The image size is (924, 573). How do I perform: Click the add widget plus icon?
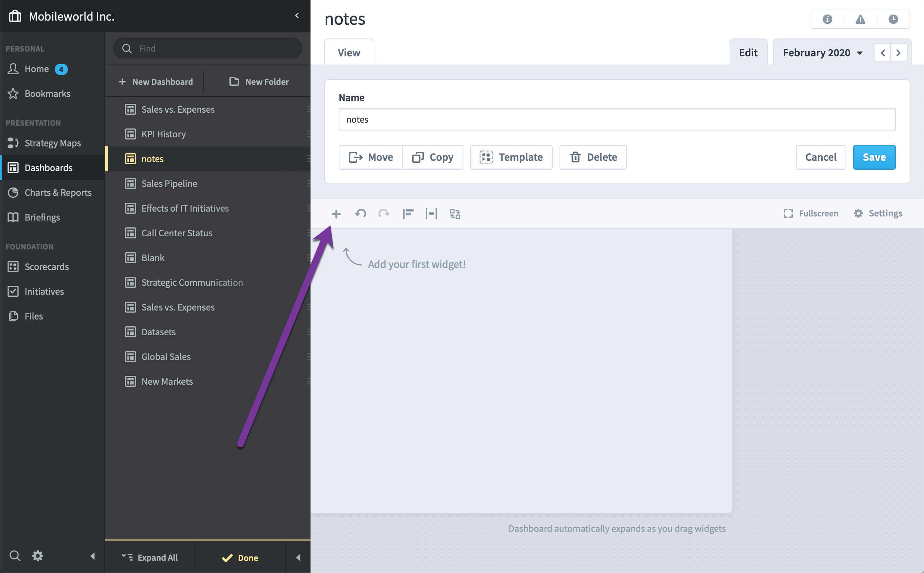(336, 214)
